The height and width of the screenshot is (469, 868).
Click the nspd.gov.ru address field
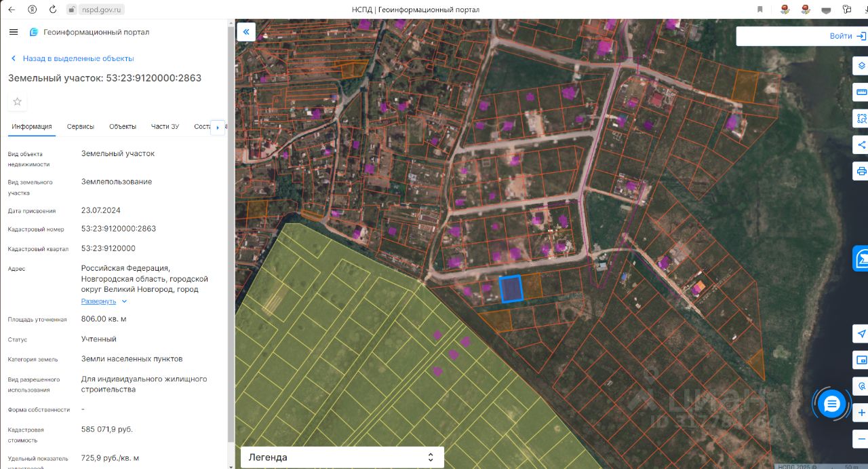tap(100, 10)
